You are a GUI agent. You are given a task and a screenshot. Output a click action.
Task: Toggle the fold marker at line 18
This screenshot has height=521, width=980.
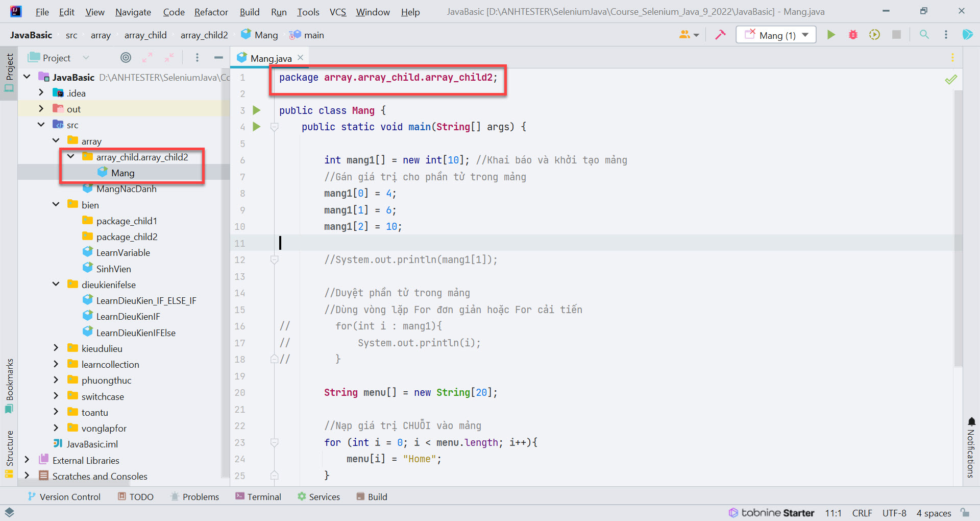tap(274, 359)
